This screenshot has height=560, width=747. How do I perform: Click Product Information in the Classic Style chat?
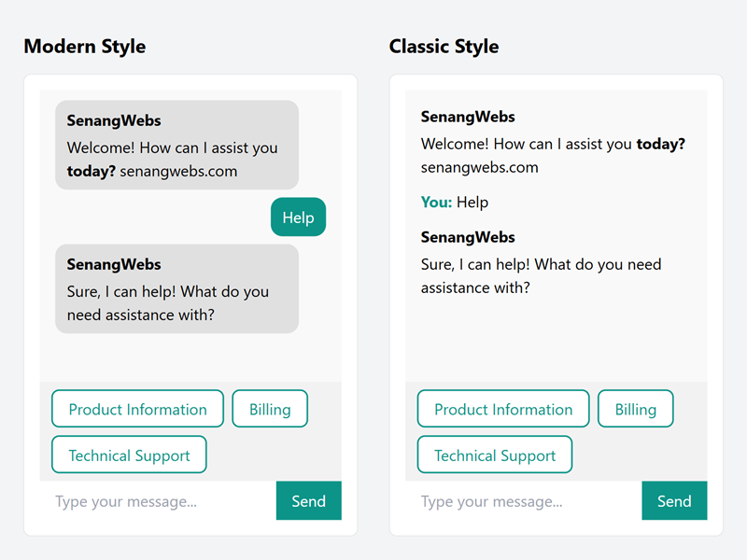click(x=503, y=409)
